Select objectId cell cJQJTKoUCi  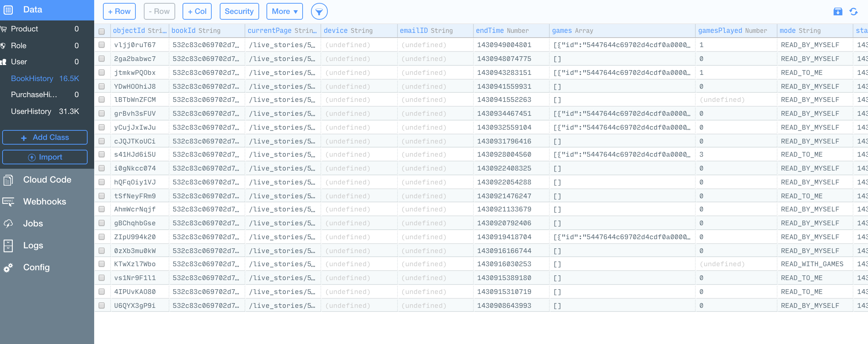tap(139, 141)
